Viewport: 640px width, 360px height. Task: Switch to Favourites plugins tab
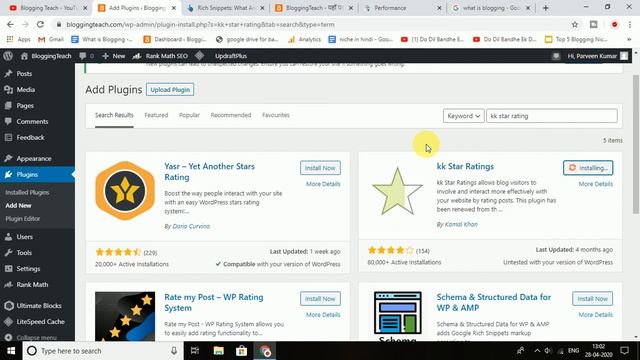(276, 116)
